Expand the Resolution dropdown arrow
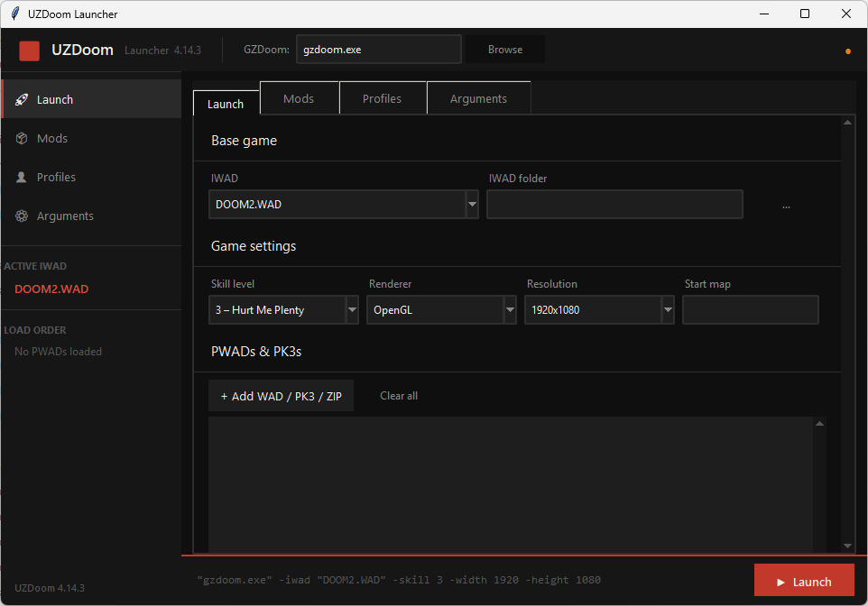The height and width of the screenshot is (606, 868). point(669,310)
